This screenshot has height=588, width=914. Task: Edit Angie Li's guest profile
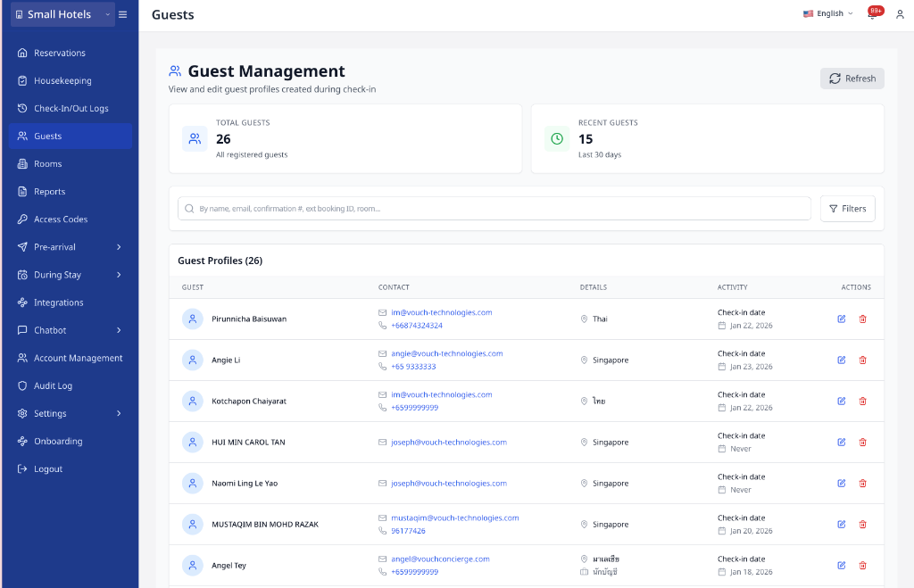pyautogui.click(x=840, y=360)
